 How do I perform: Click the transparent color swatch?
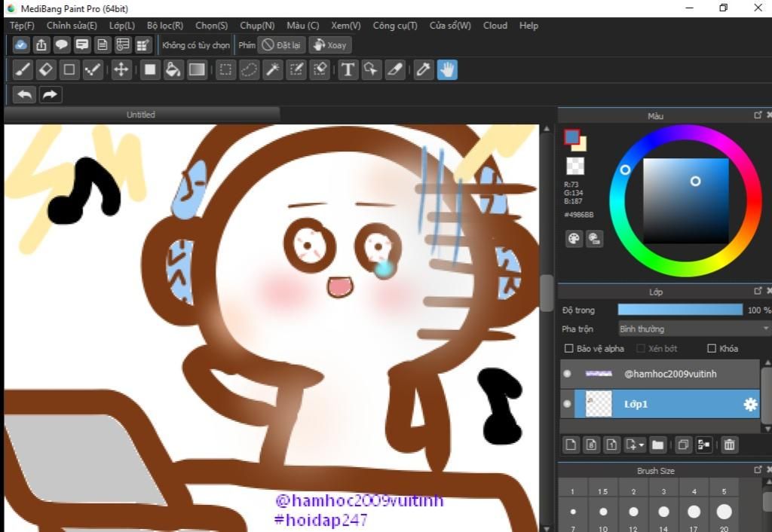(575, 167)
